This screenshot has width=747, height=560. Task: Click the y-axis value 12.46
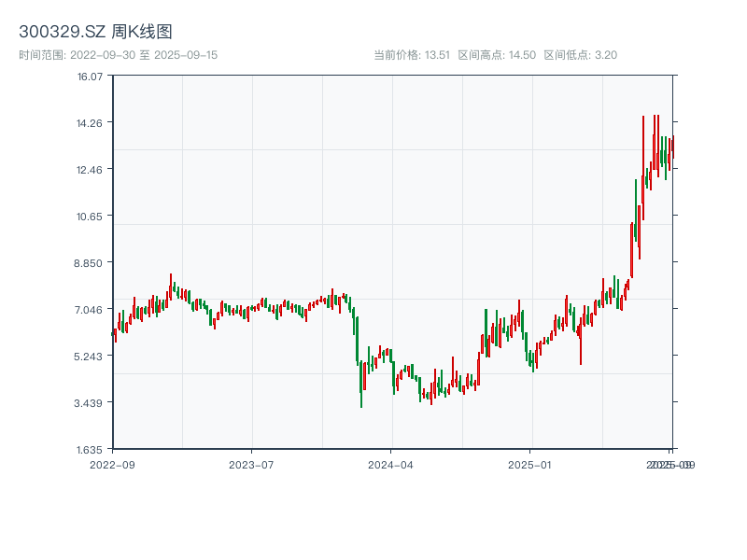coord(90,170)
